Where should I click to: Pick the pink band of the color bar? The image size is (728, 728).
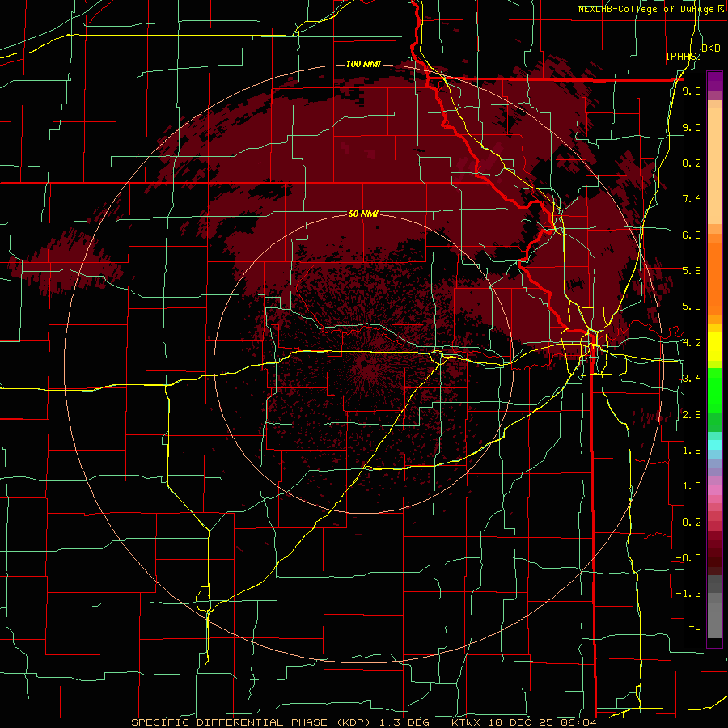(714, 489)
